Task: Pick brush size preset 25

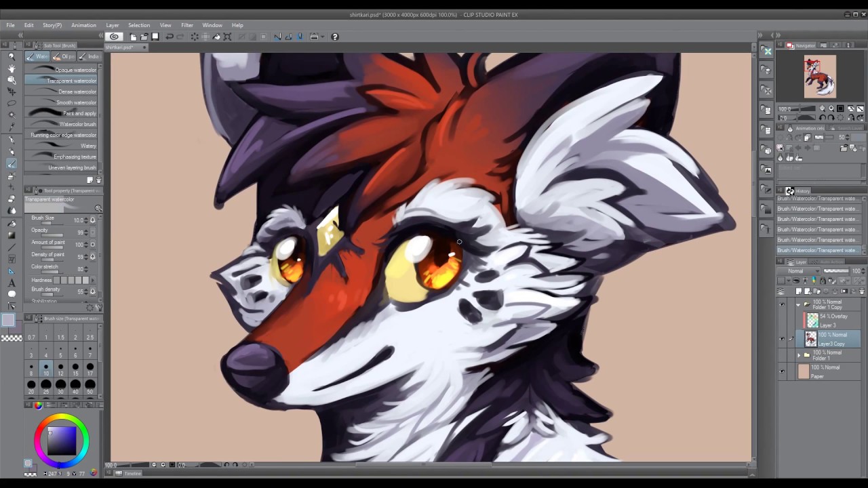Action: [x=46, y=386]
